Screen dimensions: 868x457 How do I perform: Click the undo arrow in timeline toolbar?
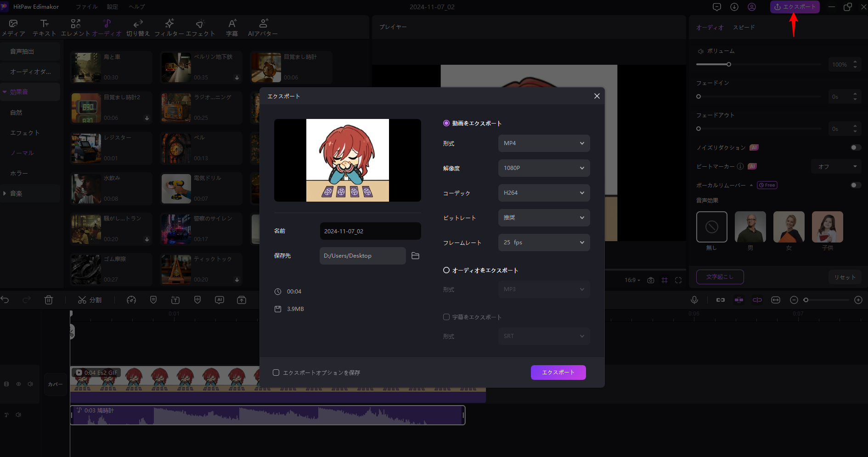click(5, 300)
